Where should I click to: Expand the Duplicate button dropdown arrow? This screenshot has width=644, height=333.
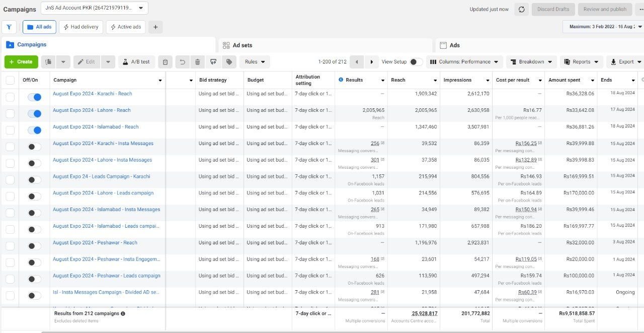(x=63, y=62)
